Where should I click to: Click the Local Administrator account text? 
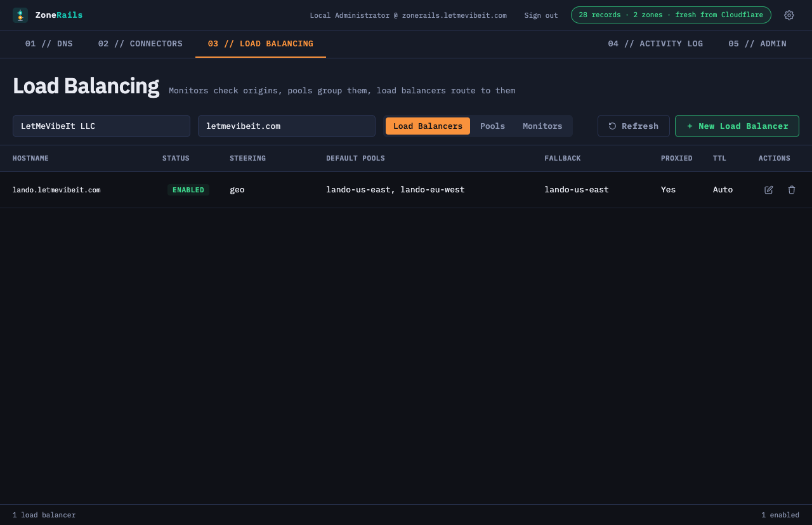(x=408, y=15)
